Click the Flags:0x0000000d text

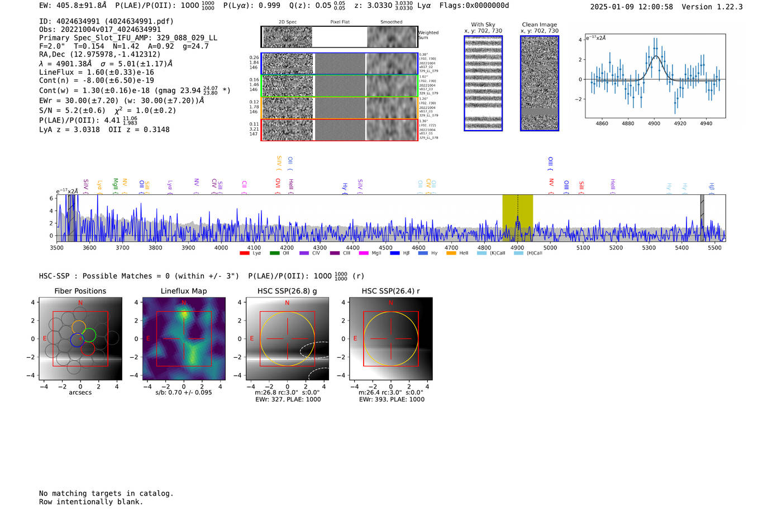(x=474, y=6)
